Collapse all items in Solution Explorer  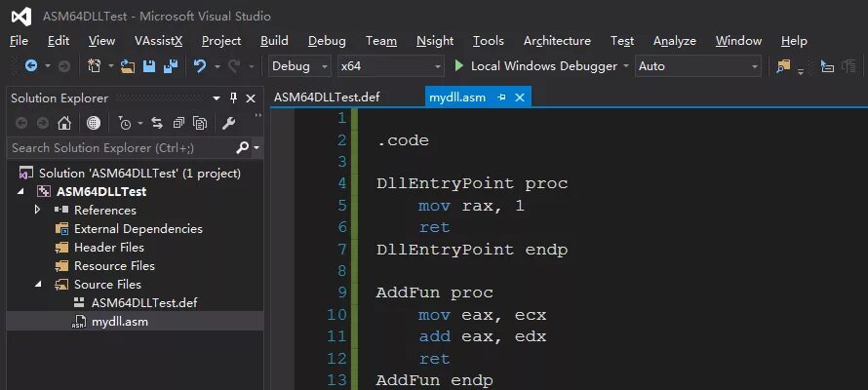(x=178, y=123)
